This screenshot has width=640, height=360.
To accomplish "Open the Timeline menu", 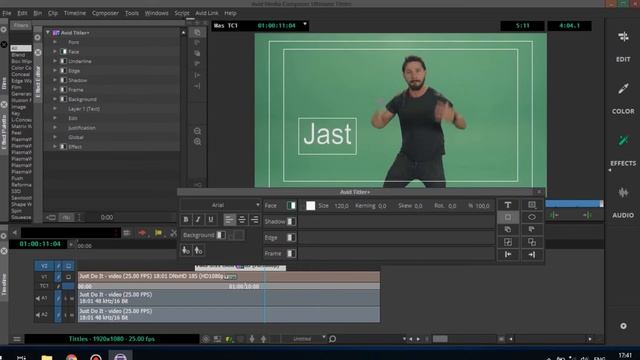I will 75,13.
